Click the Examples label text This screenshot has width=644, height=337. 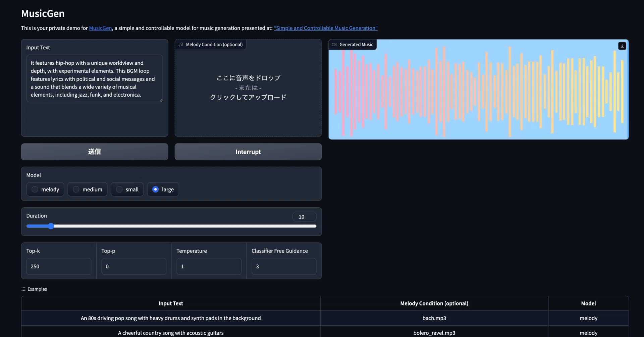pos(37,289)
